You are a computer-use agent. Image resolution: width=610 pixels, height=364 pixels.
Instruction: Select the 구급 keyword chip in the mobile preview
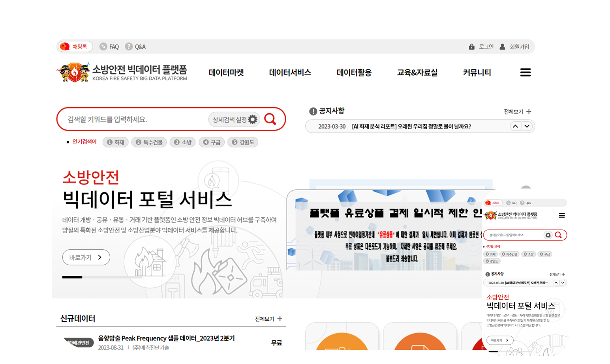pos(545,254)
